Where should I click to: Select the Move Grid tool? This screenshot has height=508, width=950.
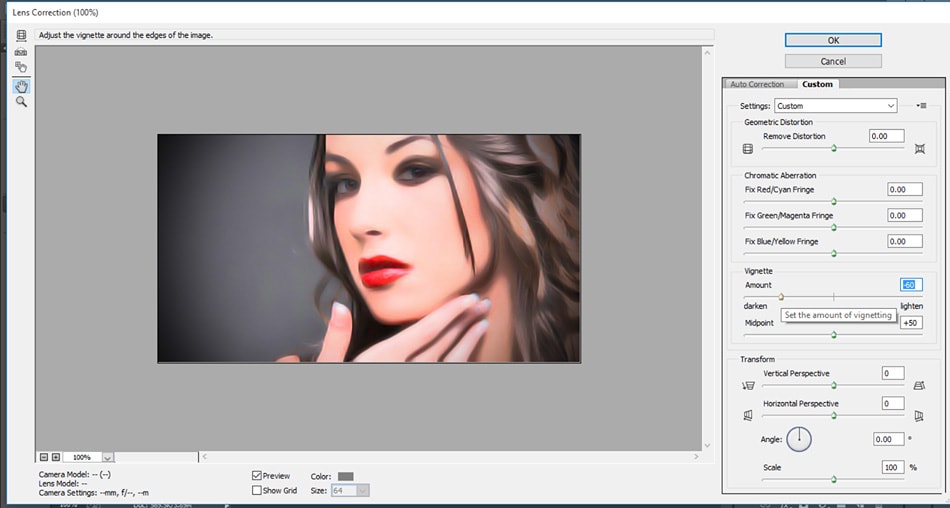click(21, 68)
